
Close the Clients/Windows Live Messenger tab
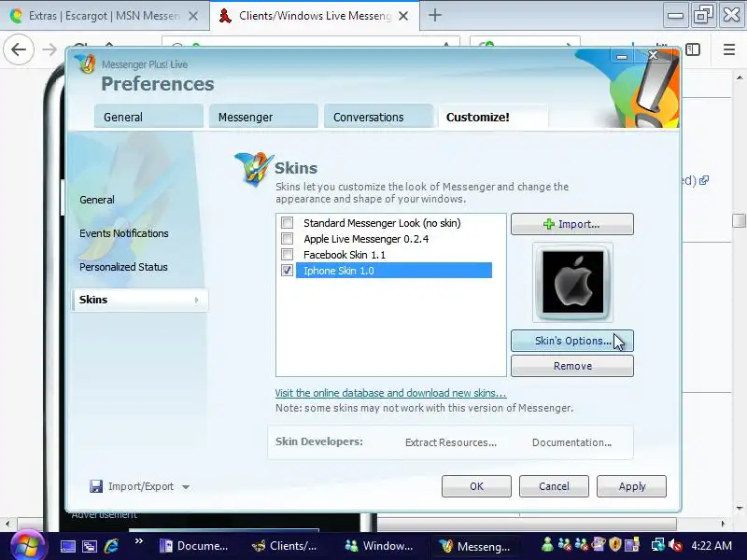pos(403,16)
